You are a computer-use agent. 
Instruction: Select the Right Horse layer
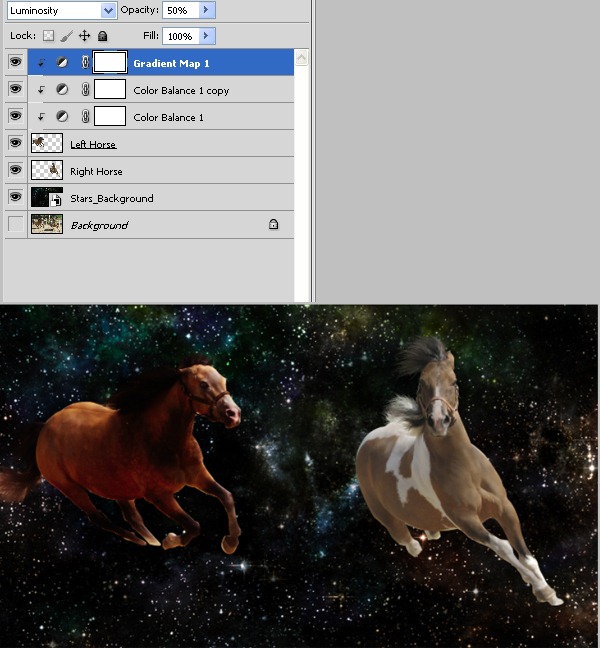point(161,170)
